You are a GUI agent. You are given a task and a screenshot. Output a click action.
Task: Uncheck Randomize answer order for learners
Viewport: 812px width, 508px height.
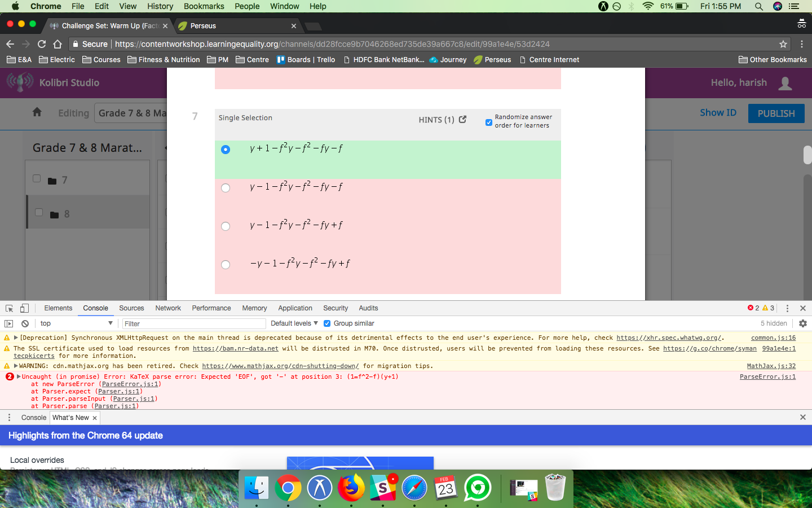tap(488, 122)
